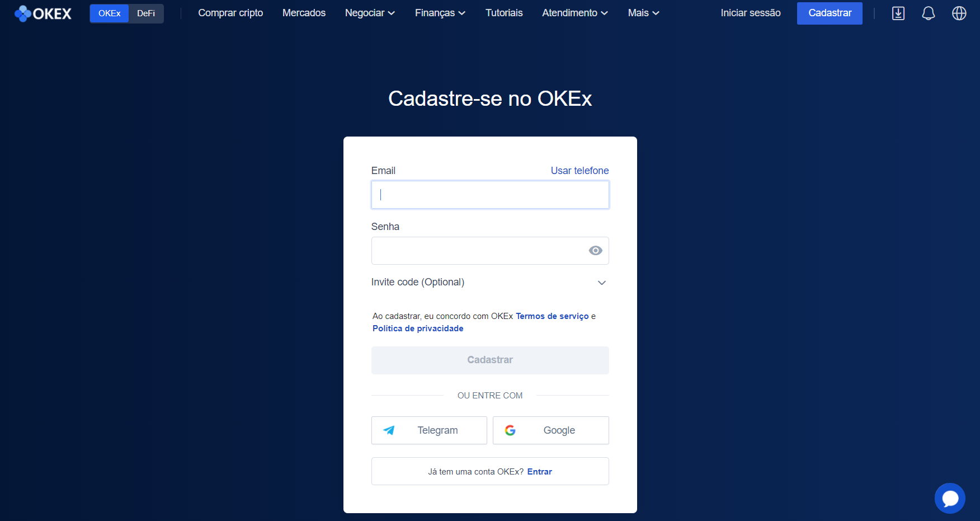Go to Mercados page
This screenshot has height=521, width=980.
click(x=304, y=13)
